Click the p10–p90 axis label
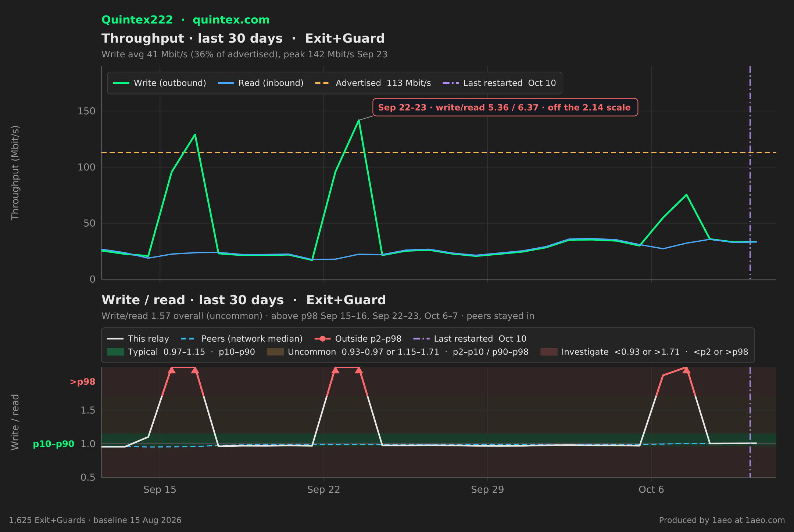 point(54,444)
